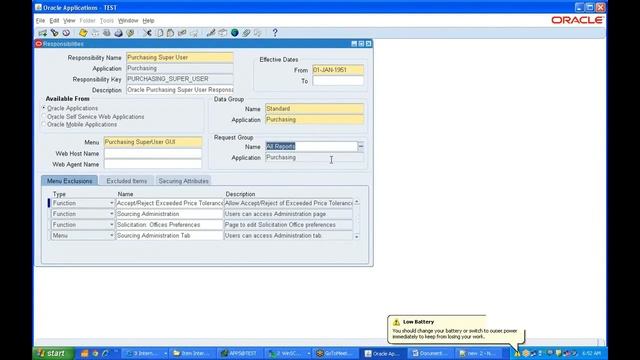
Task: Click the Web Host Name field
Action: click(x=153, y=153)
